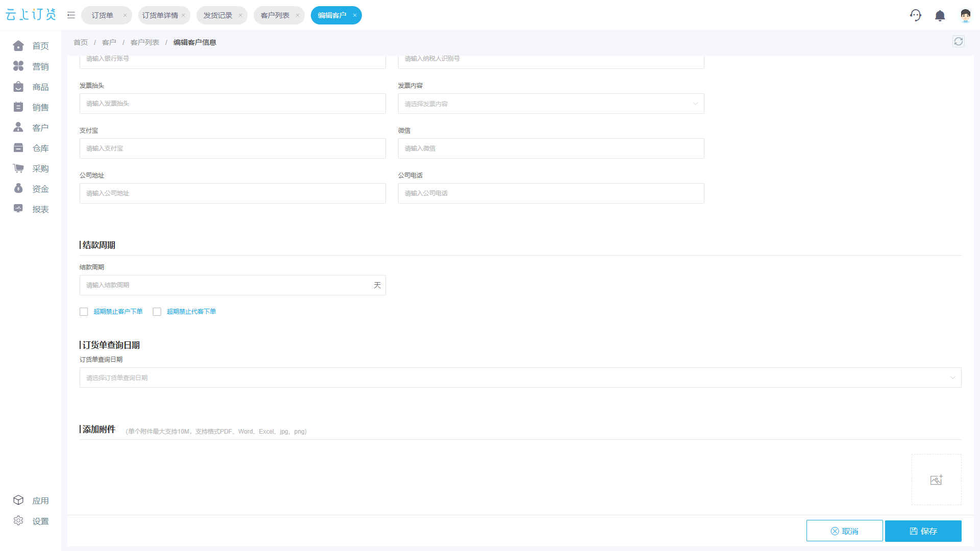The image size is (980, 551).
Task: Click the user avatar
Action: pyautogui.click(x=965, y=16)
